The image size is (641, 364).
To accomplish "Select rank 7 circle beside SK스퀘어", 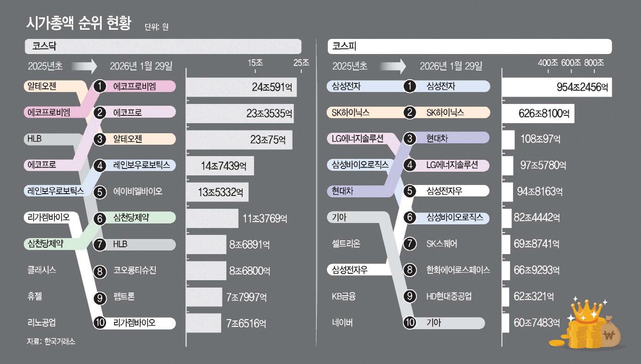I will [x=411, y=244].
